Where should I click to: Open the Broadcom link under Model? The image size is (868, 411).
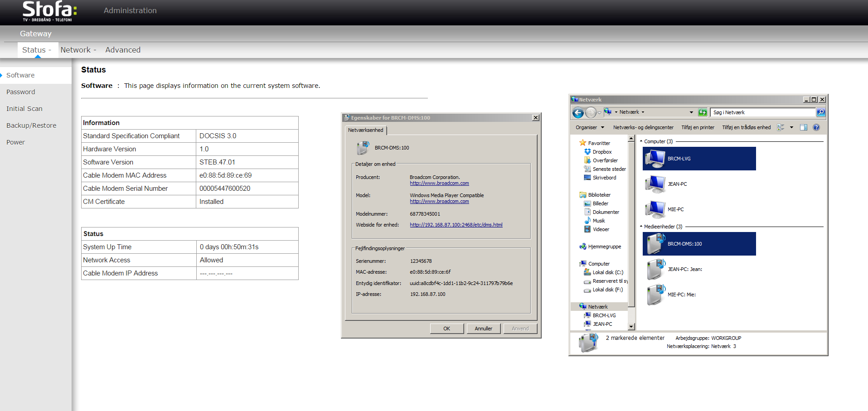(439, 201)
